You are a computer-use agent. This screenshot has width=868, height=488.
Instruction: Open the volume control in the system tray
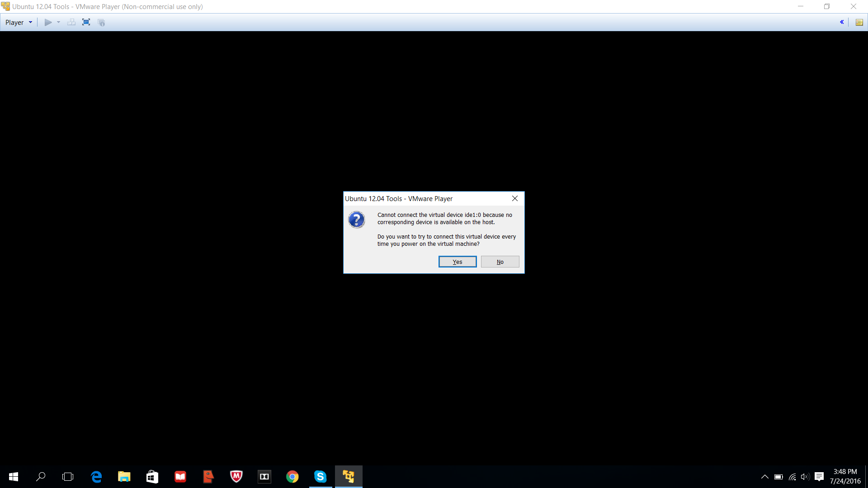805,477
